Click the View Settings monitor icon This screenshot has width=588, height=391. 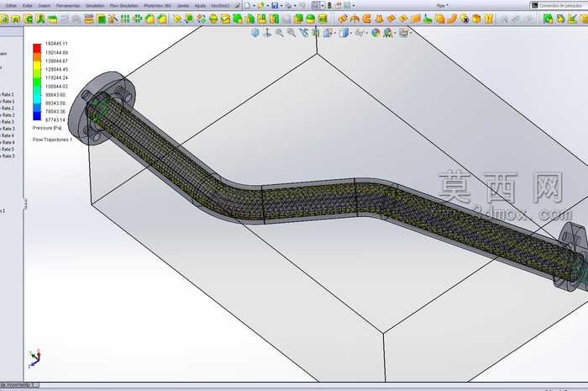[403, 33]
